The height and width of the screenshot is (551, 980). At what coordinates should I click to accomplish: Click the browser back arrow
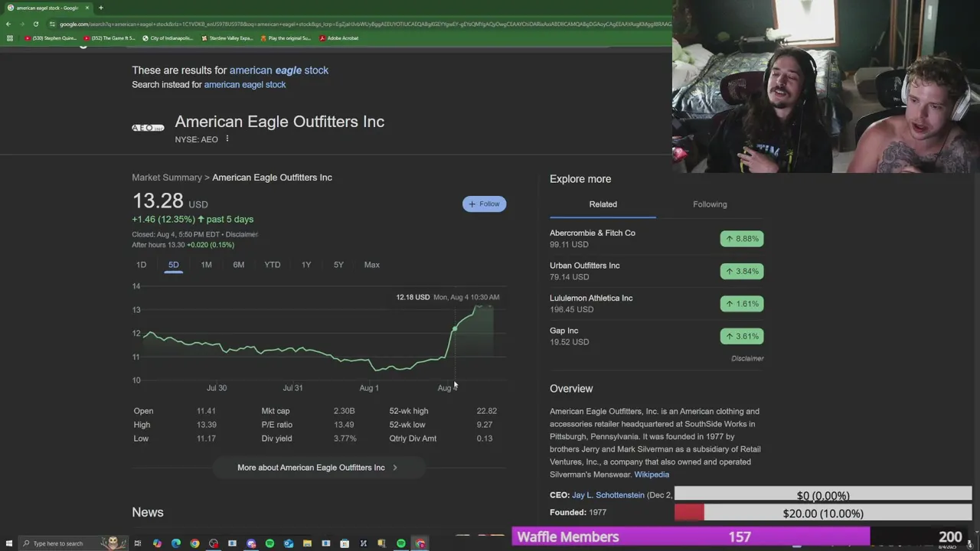click(8, 24)
